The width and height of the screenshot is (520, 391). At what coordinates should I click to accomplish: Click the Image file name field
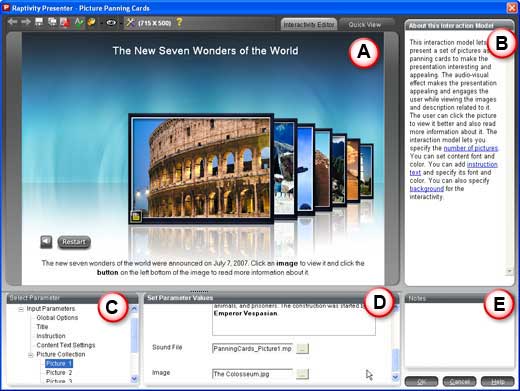point(252,374)
